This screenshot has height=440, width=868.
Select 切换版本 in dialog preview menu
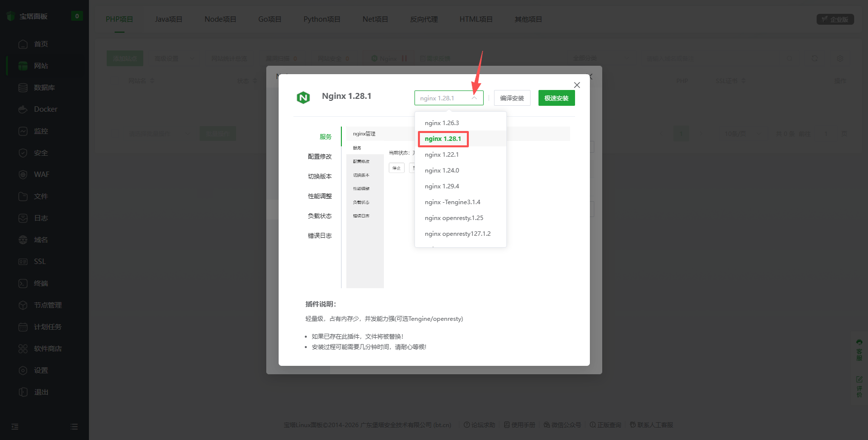pos(320,176)
